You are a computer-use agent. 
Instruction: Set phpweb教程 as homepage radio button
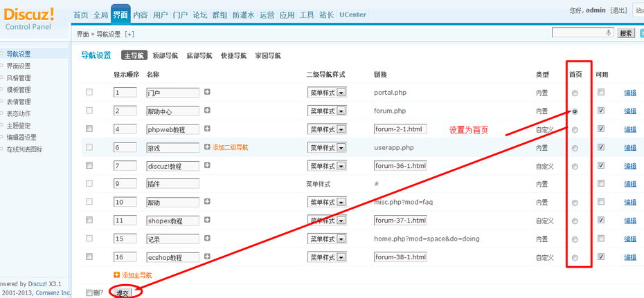tap(575, 129)
